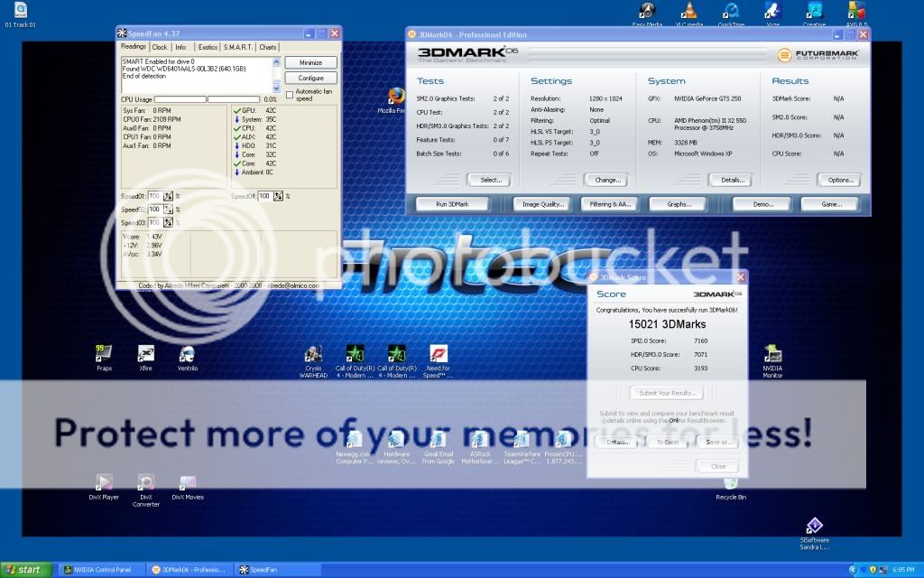Image resolution: width=924 pixels, height=578 pixels.
Task: Launch Xfire from the desktop
Action: [x=145, y=353]
